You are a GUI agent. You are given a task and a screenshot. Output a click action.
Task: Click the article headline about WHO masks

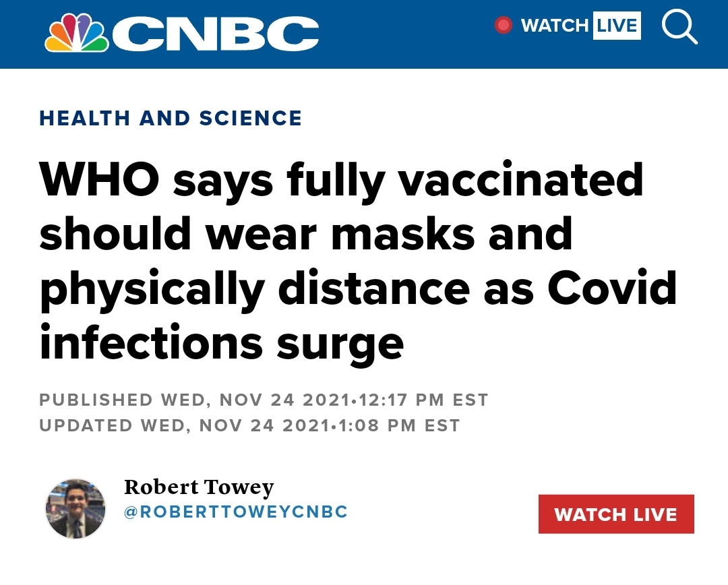(358, 261)
